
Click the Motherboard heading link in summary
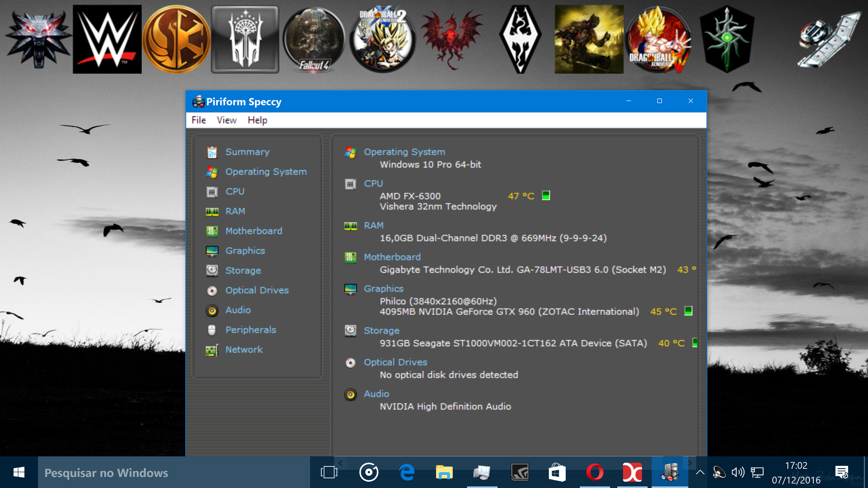392,257
